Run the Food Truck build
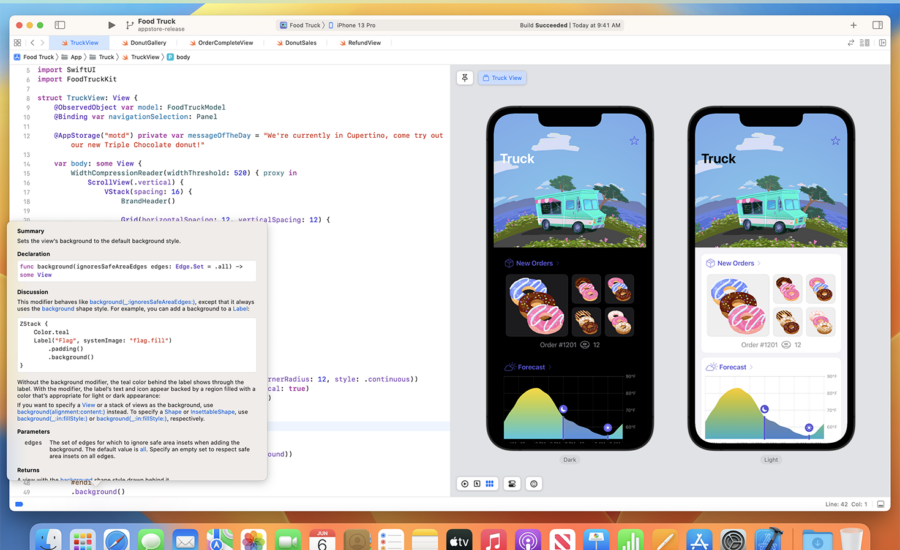This screenshot has width=900, height=550. (111, 25)
